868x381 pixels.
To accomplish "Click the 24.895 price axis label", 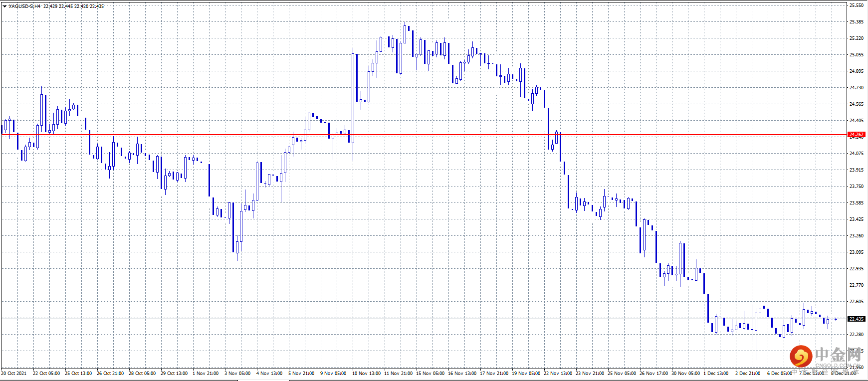I will point(857,71).
